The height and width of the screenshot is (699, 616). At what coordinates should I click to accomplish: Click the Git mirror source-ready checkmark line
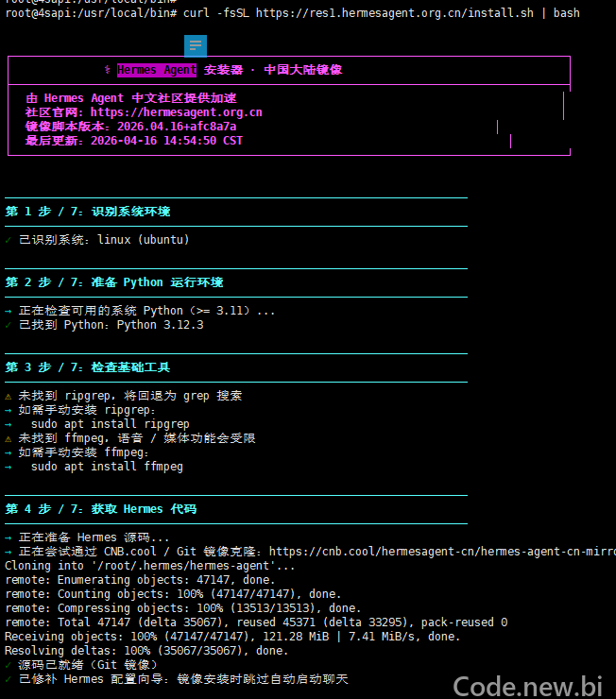click(81, 665)
